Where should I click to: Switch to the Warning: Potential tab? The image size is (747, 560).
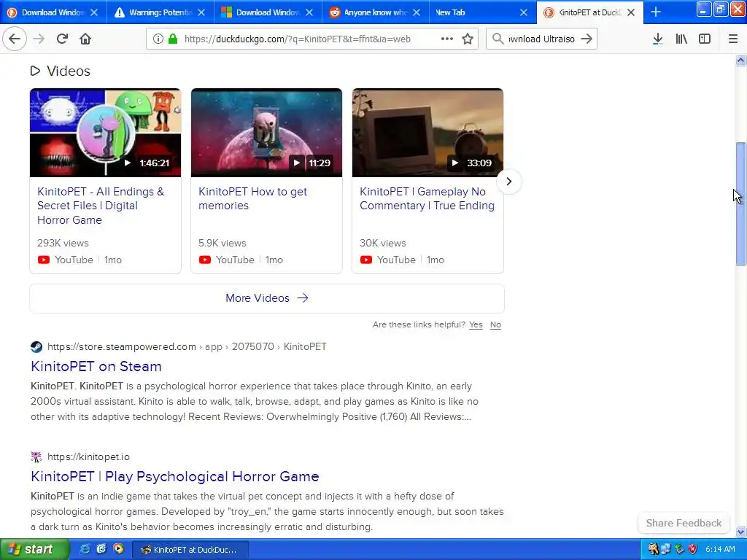tap(160, 12)
